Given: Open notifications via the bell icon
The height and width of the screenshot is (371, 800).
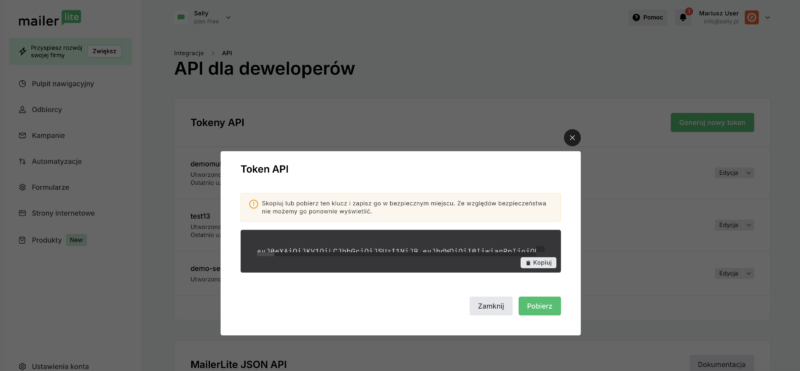Looking at the screenshot, I should click(683, 17).
